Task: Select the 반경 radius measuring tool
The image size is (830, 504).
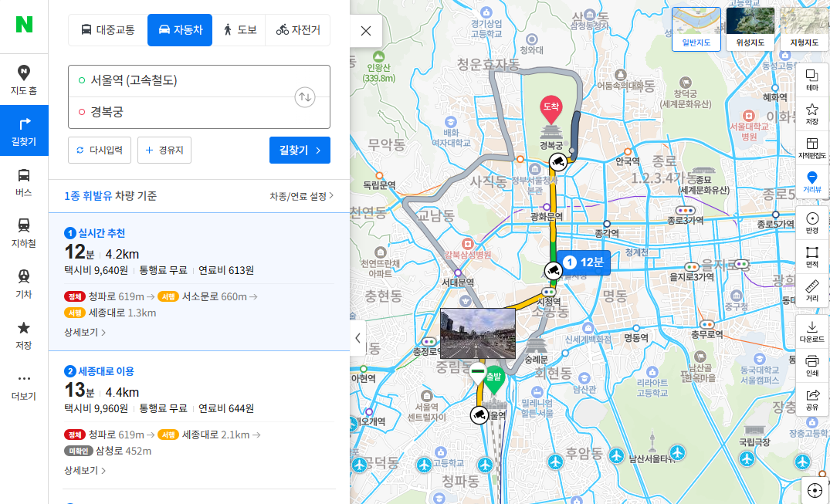Action: click(812, 222)
